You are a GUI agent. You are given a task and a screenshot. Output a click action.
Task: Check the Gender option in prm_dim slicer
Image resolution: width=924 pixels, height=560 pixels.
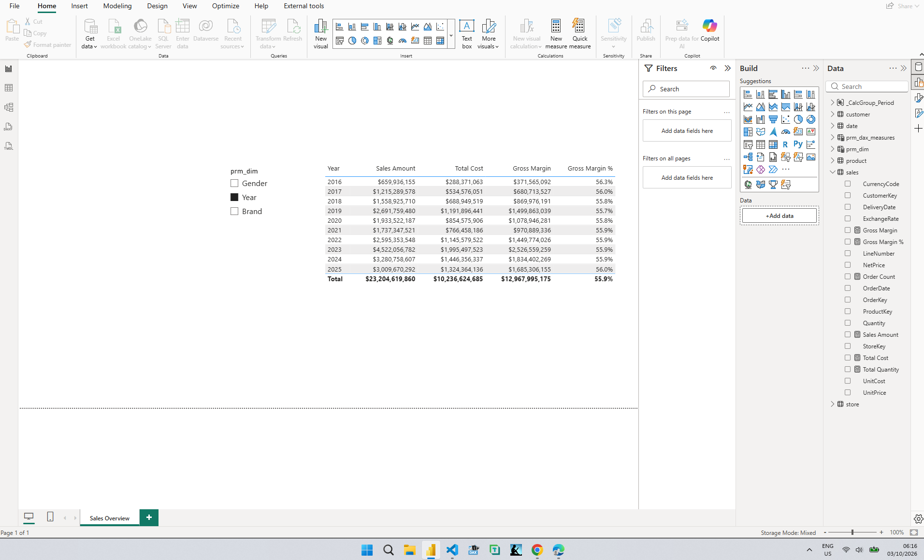234,184
